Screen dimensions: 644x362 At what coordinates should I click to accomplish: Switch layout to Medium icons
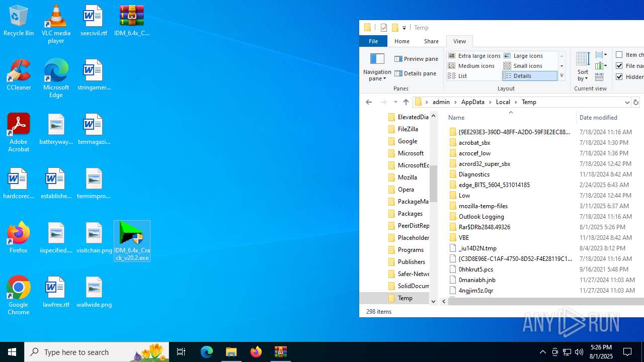click(x=471, y=66)
